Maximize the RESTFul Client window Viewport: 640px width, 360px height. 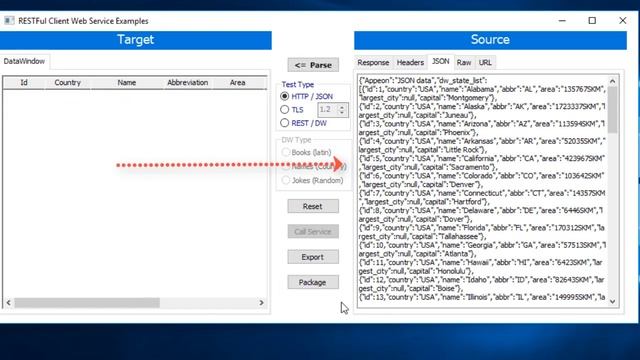pos(592,20)
